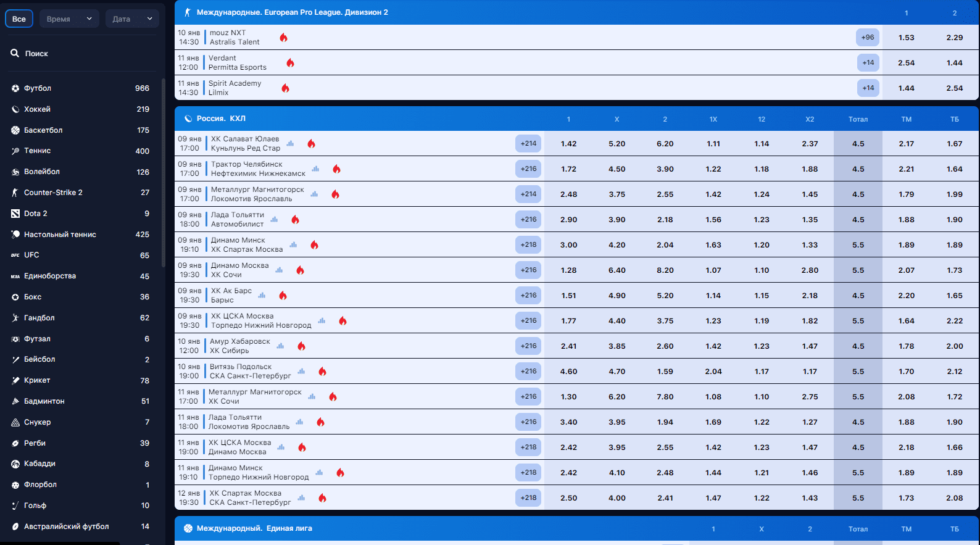
Task: Select odds 1.42 on ХК Салават Юлаев win
Action: pyautogui.click(x=568, y=144)
